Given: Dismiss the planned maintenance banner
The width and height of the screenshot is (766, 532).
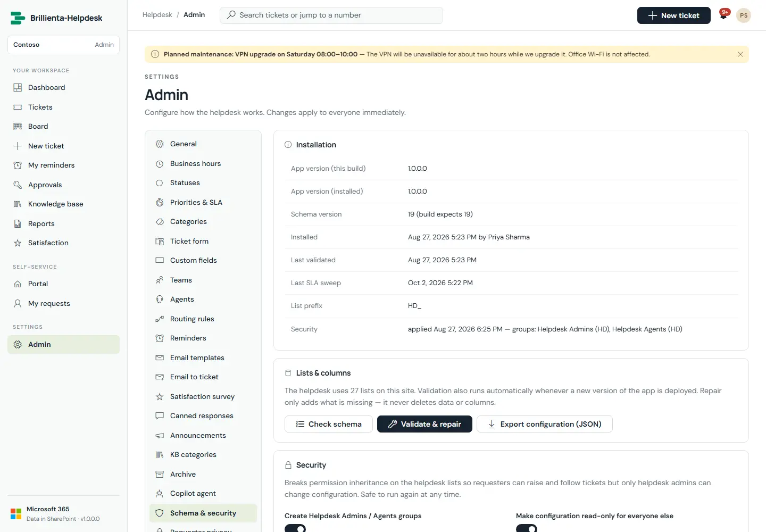Looking at the screenshot, I should pos(740,54).
